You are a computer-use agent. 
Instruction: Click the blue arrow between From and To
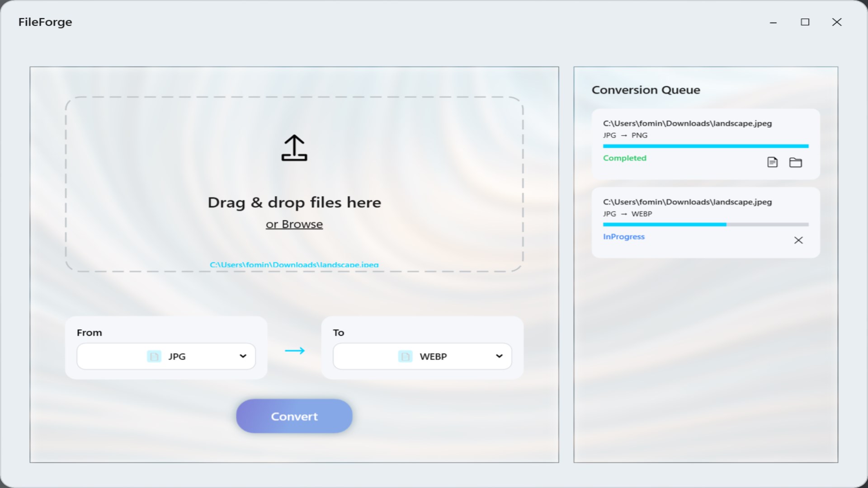[295, 351]
